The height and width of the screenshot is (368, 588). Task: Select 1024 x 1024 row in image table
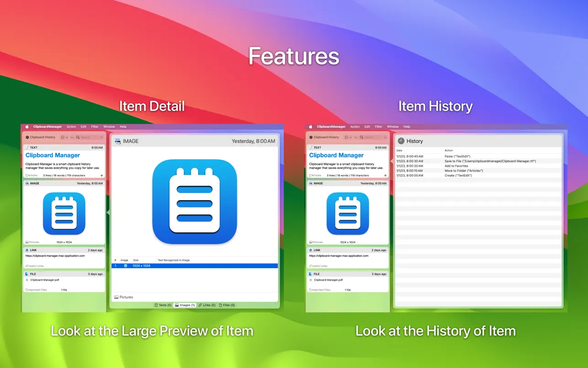pos(195,266)
